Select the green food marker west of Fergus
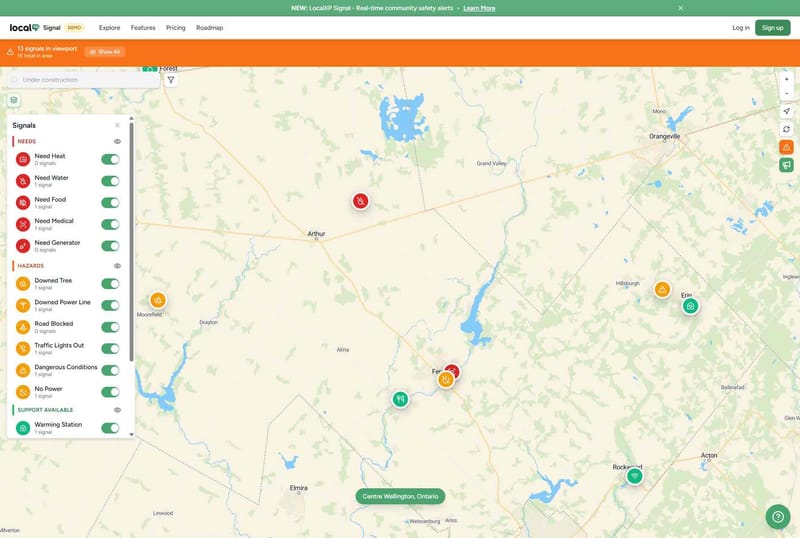Viewport: 800px width, 538px height. pos(401,399)
